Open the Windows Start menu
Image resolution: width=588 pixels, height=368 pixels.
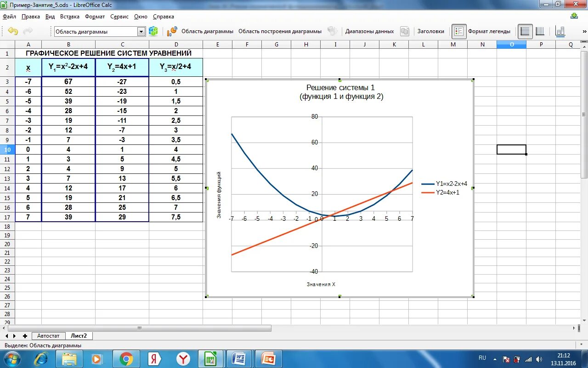coord(12,358)
